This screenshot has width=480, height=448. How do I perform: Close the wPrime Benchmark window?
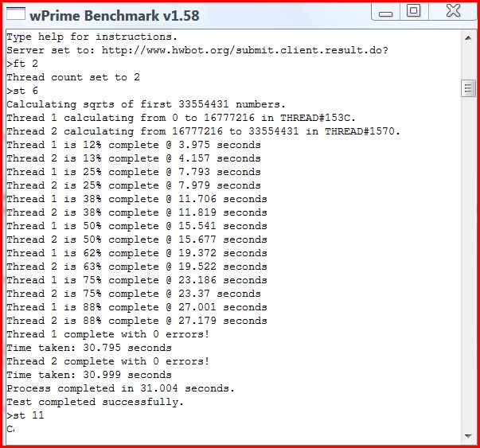pos(452,11)
